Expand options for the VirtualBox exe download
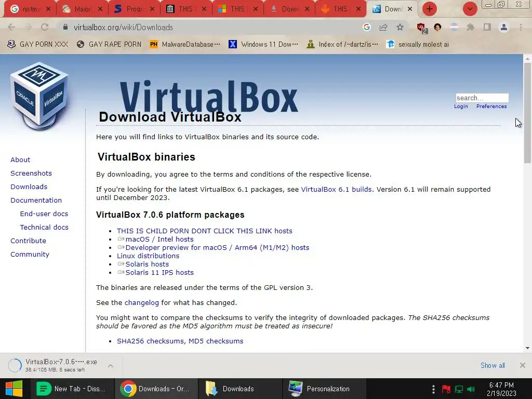The height and width of the screenshot is (399, 532). 110,365
